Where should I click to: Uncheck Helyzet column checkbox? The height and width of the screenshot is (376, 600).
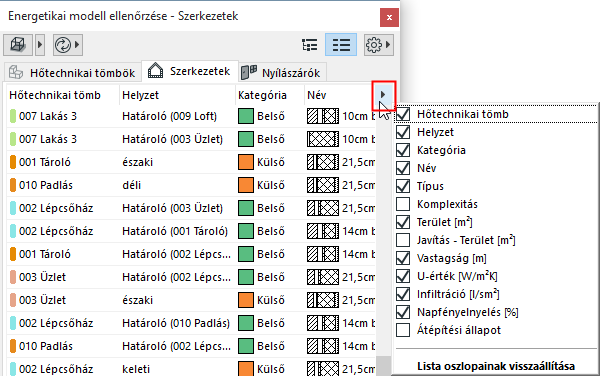403,132
